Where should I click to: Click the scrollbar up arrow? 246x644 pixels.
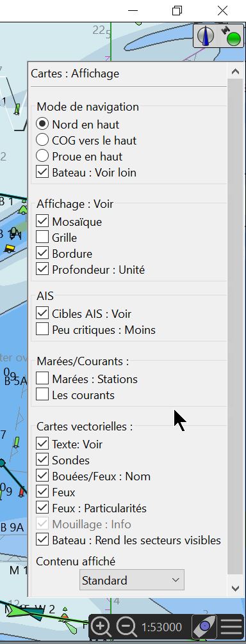235,72
